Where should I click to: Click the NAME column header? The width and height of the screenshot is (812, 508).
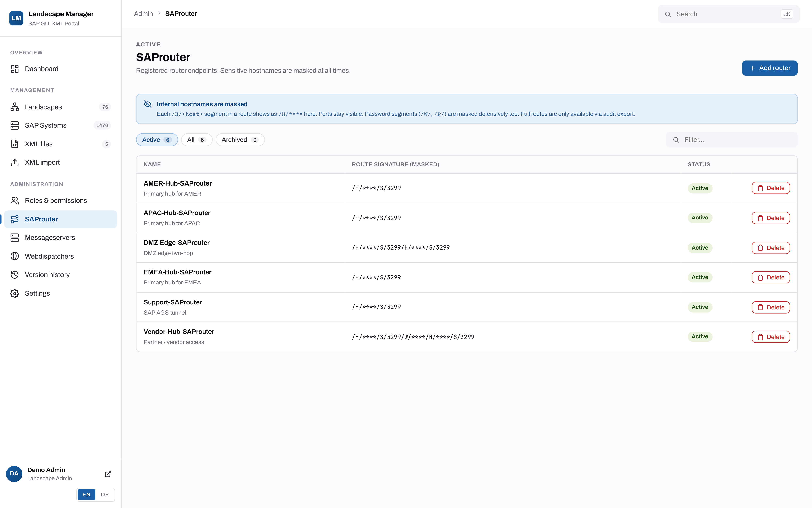coord(152,164)
